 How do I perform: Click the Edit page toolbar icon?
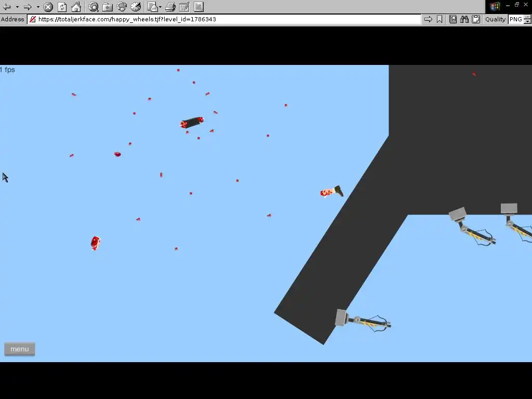point(184,7)
